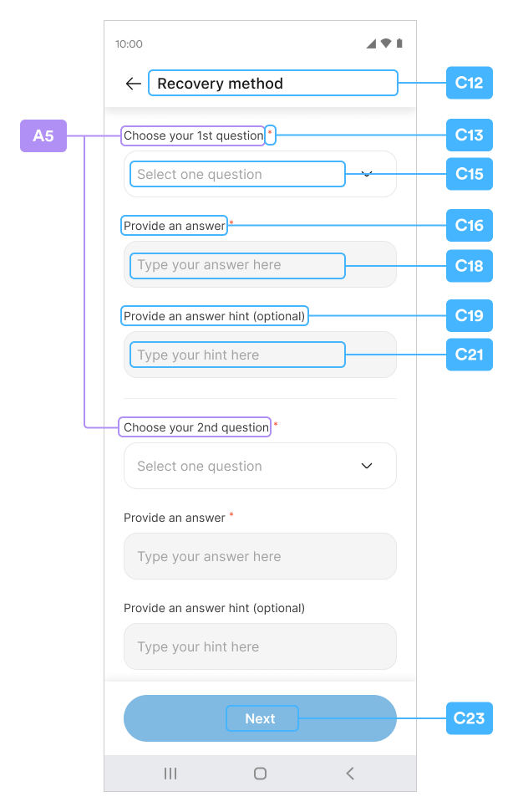Click the 'Recovery method' title
The width and height of the screenshot is (518, 812).
tap(221, 84)
